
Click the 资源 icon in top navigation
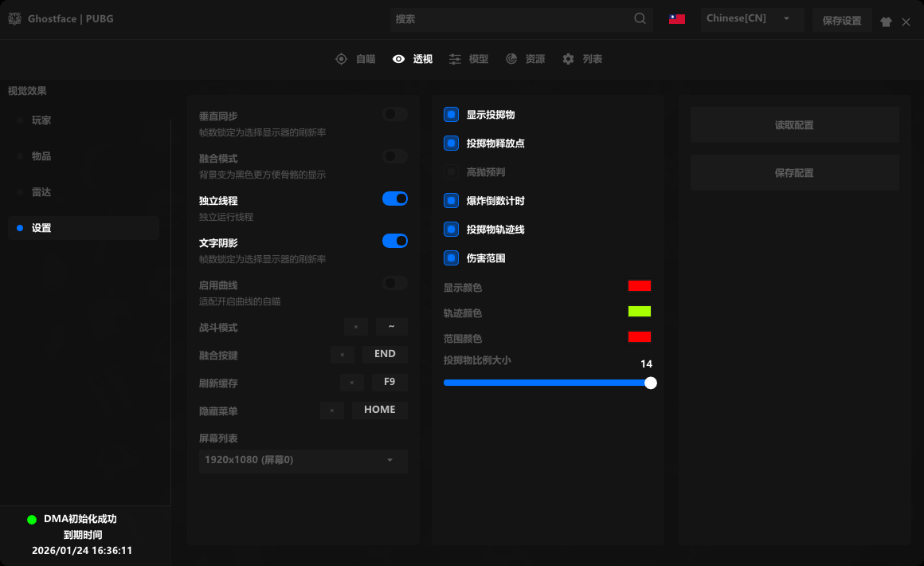click(511, 59)
